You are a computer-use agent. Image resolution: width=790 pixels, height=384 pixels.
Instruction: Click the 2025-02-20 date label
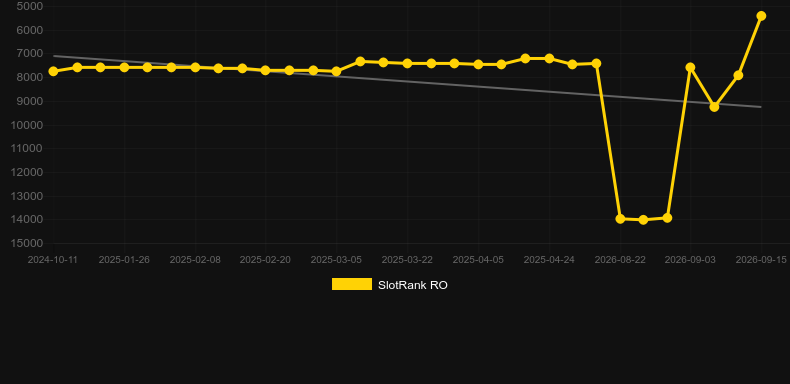point(265,260)
